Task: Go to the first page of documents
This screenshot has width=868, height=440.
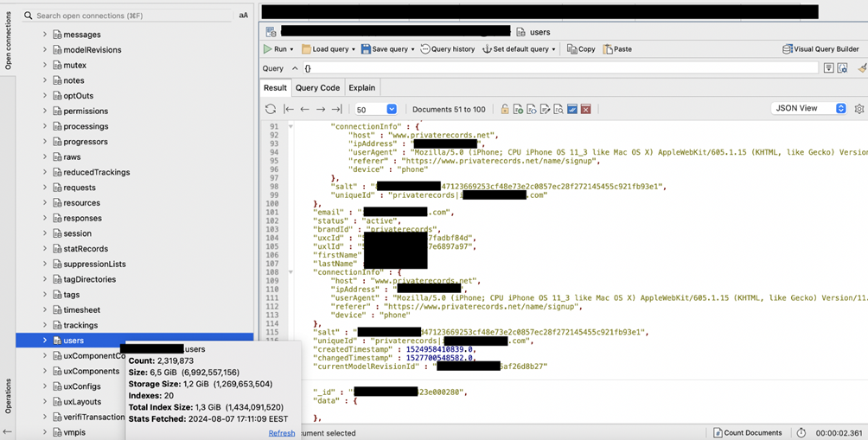Action: click(288, 110)
